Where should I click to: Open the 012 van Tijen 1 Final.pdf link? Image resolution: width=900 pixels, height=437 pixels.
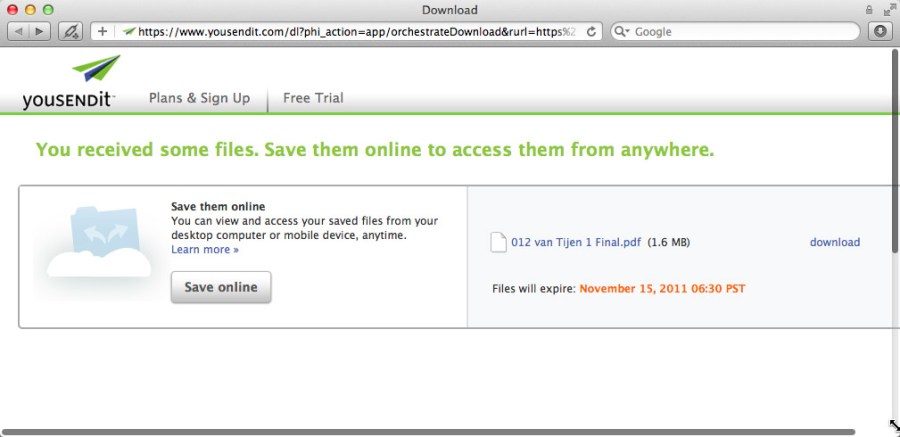coord(576,242)
